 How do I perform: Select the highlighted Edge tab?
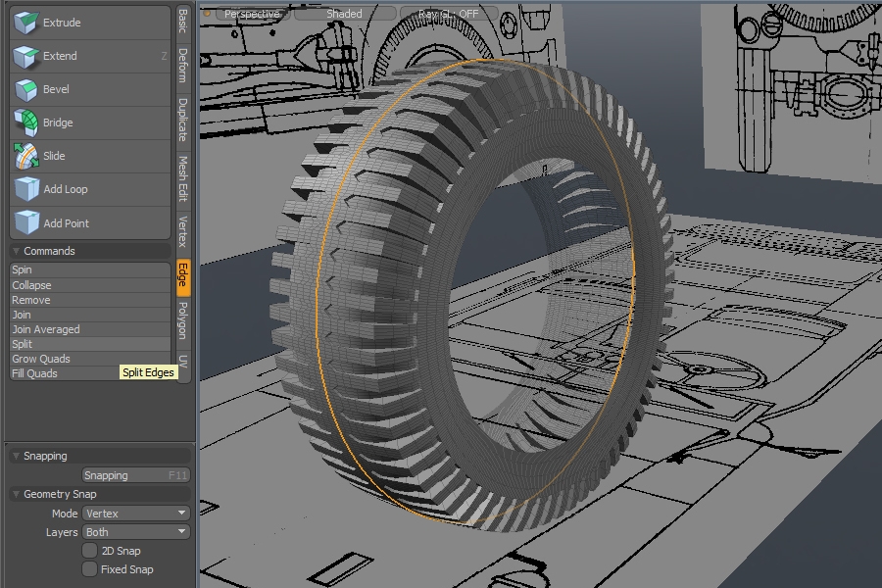183,275
